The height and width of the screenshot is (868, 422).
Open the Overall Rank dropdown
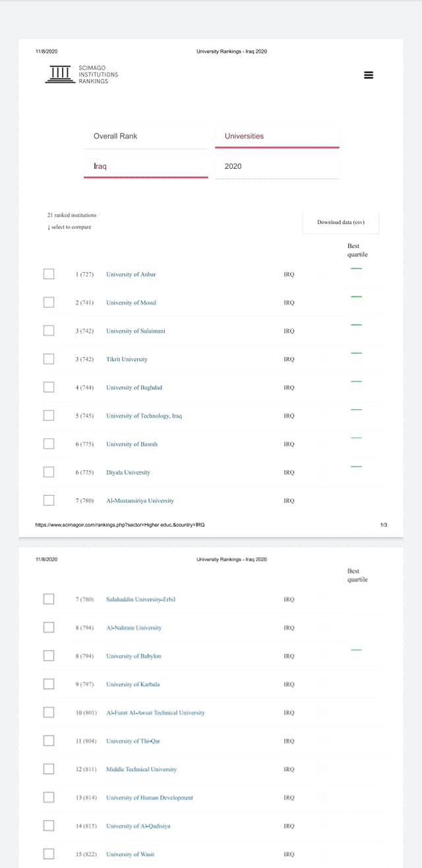tap(146, 136)
